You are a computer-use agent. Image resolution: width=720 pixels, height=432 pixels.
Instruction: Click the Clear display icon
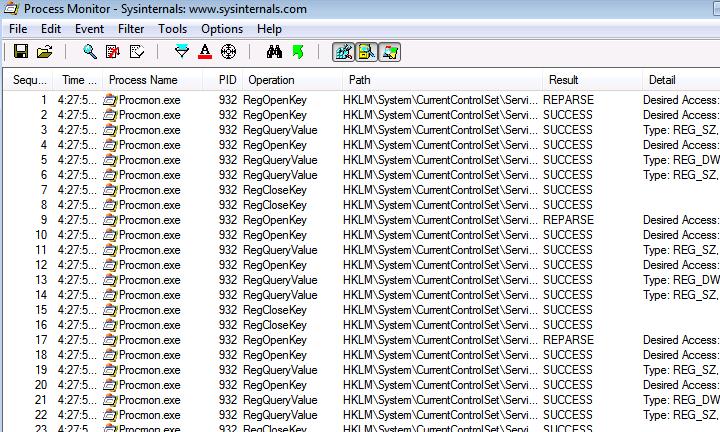pos(137,51)
